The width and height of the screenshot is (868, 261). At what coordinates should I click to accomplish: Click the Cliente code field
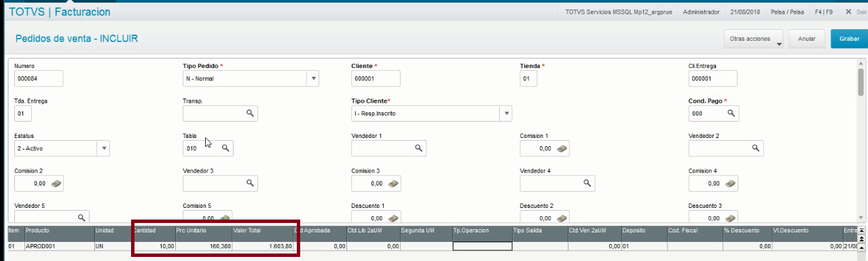pos(376,78)
